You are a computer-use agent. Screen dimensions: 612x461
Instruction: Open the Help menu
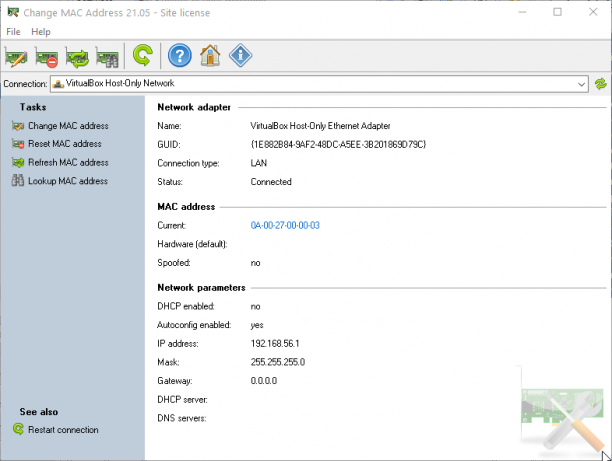(41, 32)
